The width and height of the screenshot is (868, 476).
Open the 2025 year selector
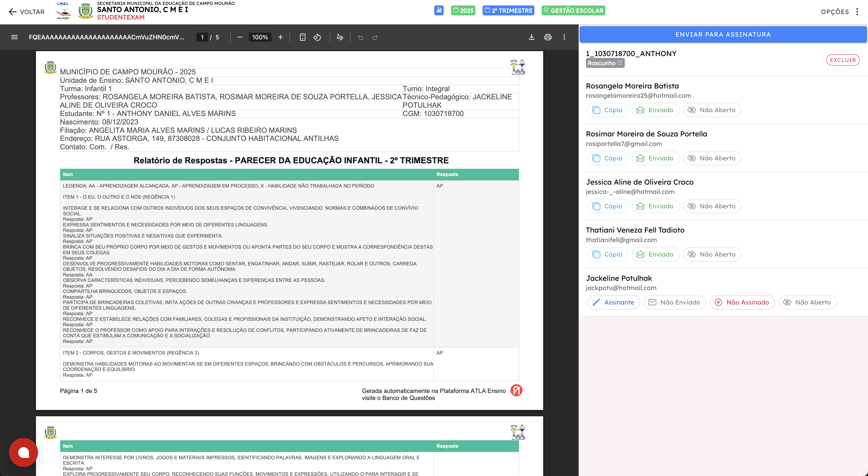tap(463, 10)
